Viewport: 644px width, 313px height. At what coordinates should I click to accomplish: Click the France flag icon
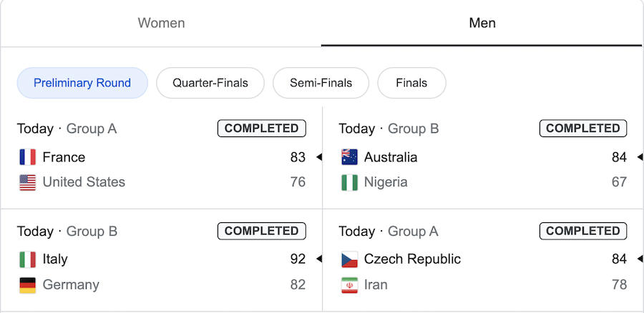click(27, 157)
